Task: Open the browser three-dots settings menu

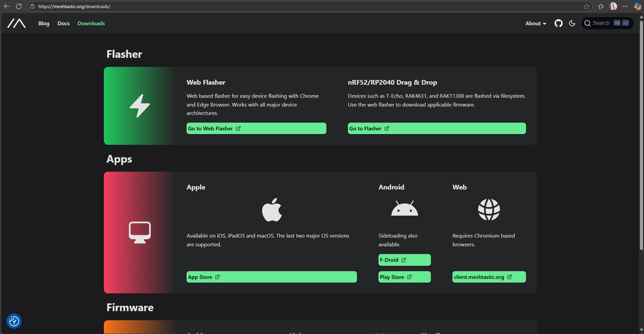Action: [x=625, y=6]
